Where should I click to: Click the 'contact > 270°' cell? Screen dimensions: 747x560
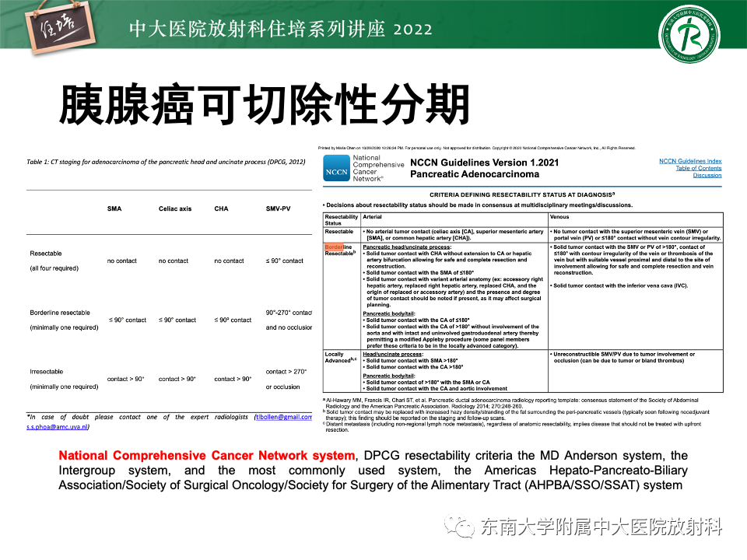point(286,372)
